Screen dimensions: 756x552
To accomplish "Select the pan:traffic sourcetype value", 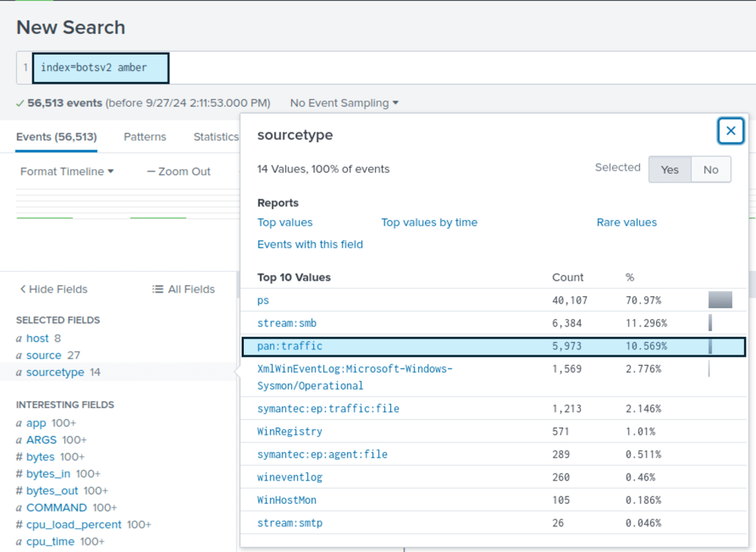I will [x=290, y=346].
